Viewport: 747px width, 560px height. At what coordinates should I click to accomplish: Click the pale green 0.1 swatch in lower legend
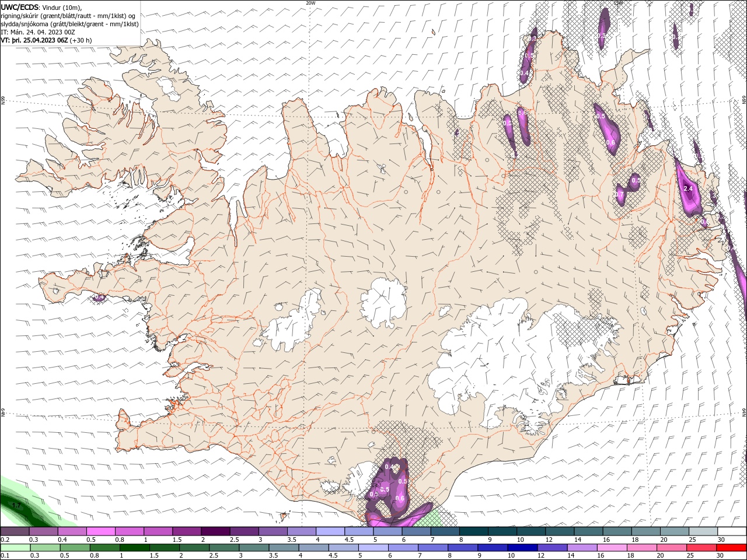click(15, 548)
